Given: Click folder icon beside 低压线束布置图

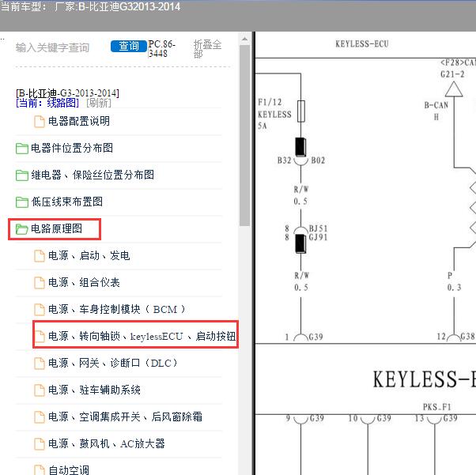Looking at the screenshot, I should [x=22, y=202].
